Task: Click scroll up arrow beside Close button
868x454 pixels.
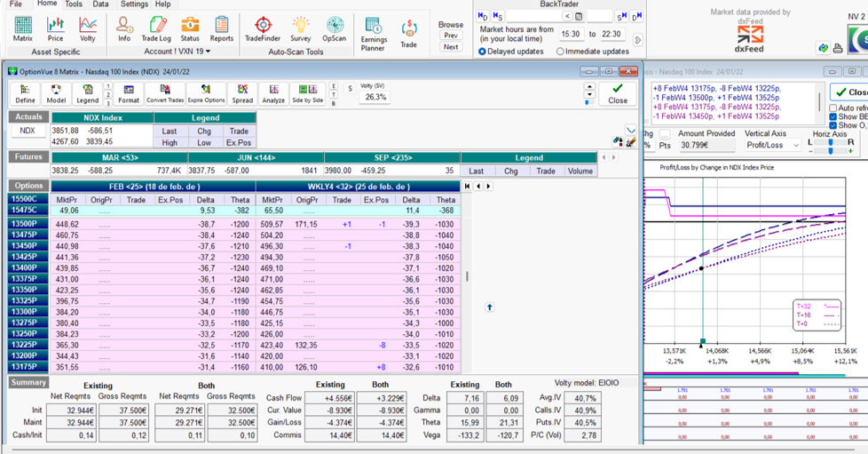Action: [589, 86]
